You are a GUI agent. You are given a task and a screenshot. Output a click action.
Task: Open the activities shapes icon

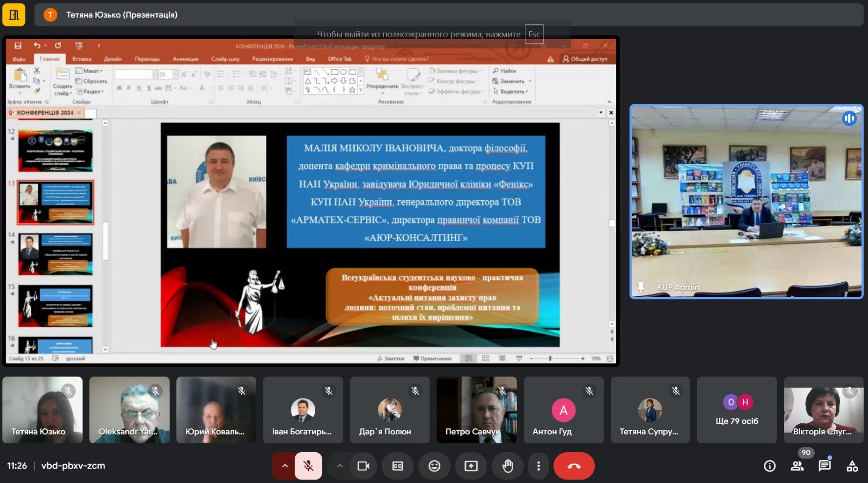[852, 466]
